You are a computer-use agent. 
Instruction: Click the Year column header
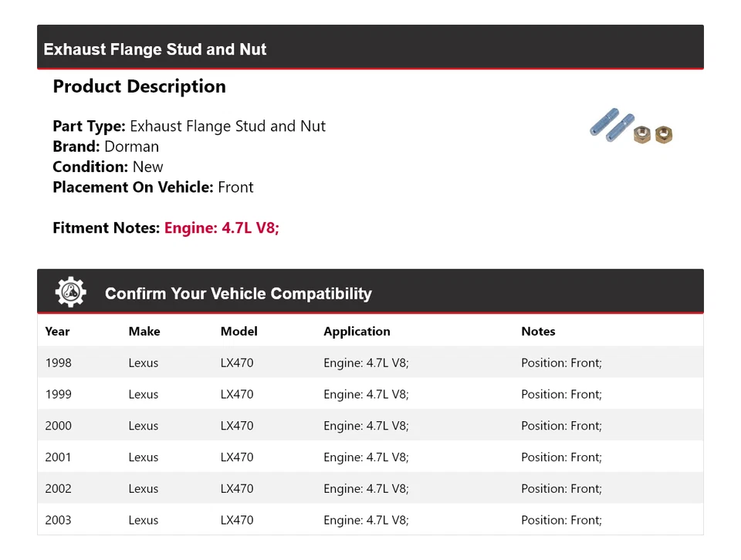pyautogui.click(x=57, y=331)
